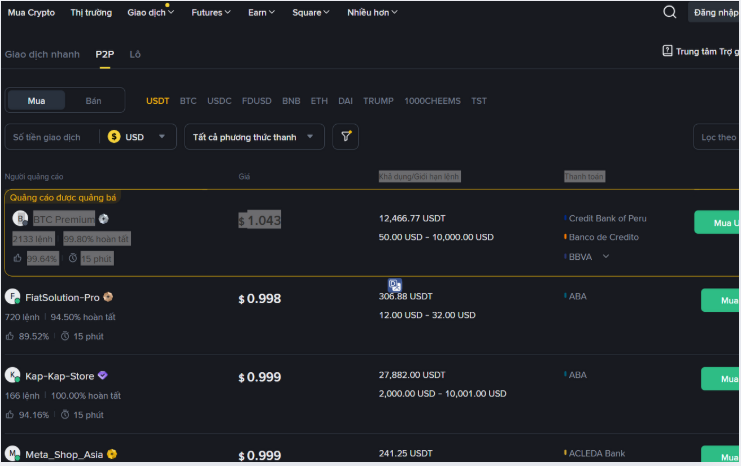Click the purple diamond badge beside Kap-Kap-Store
The height and width of the screenshot is (466, 741).
click(102, 376)
